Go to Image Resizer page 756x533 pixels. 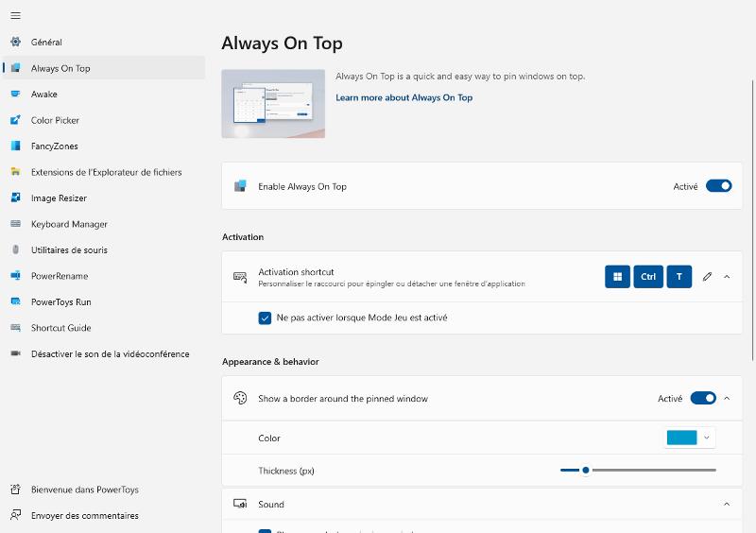tap(104, 198)
